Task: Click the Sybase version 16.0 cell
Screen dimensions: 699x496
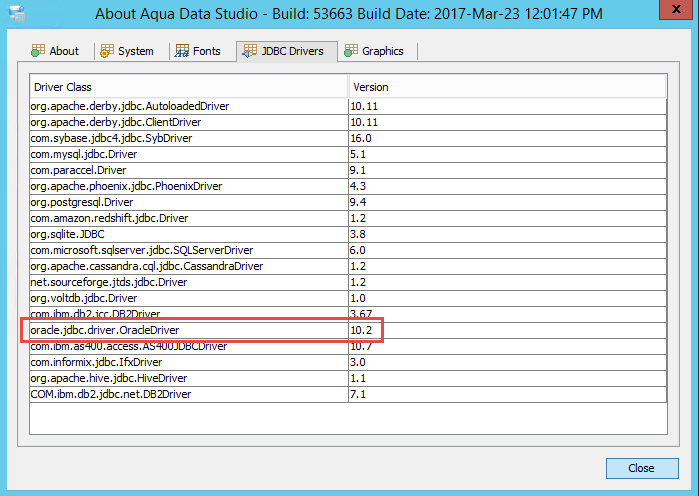Action: pyautogui.click(x=507, y=138)
